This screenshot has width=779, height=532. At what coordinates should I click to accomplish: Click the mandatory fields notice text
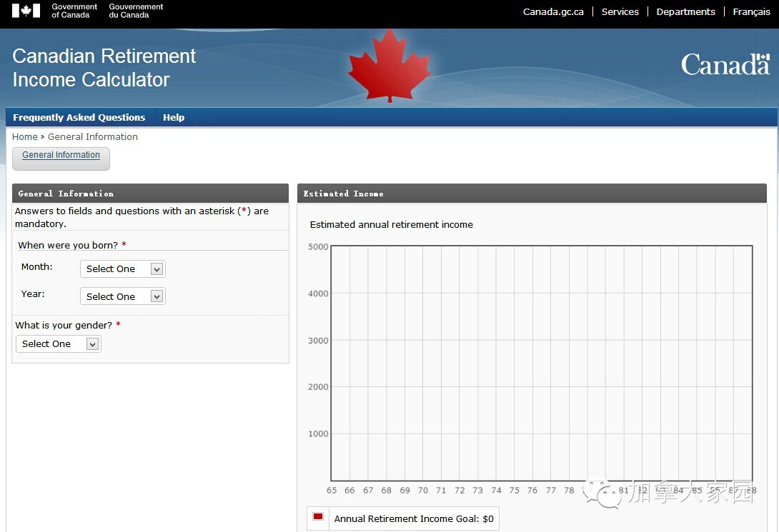click(x=142, y=217)
